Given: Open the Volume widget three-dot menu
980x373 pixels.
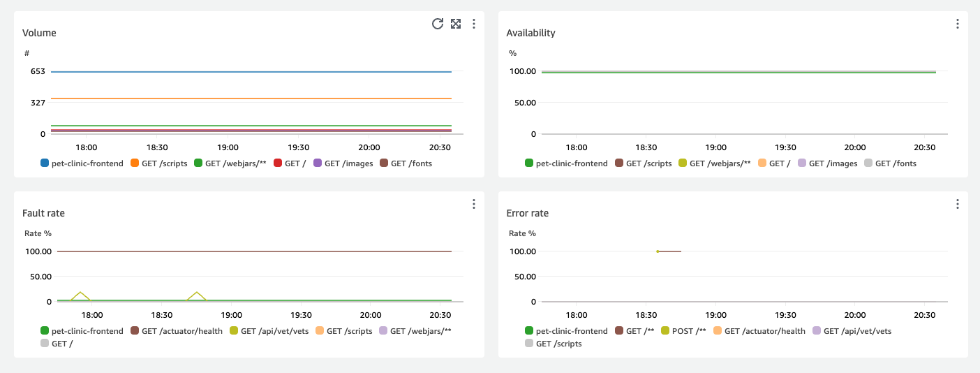Looking at the screenshot, I should click(474, 24).
